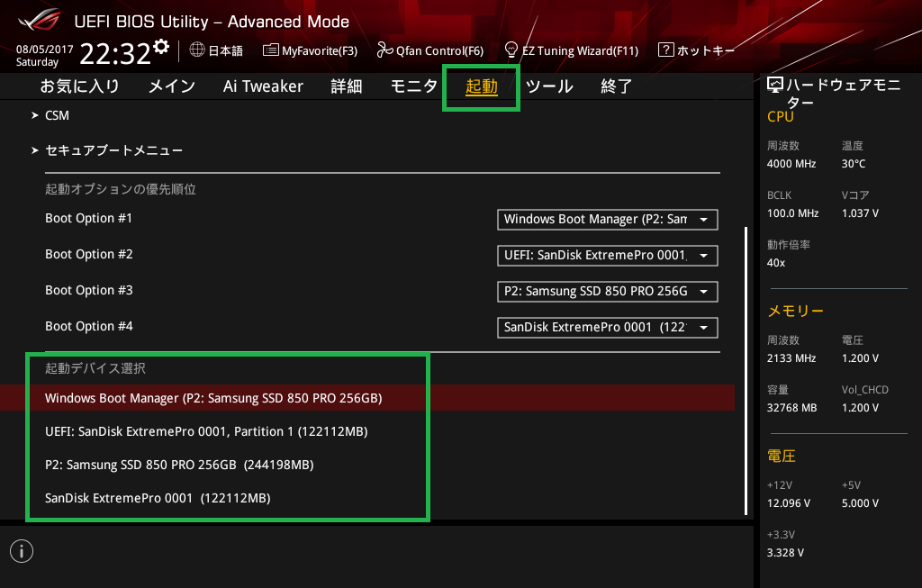The width and height of the screenshot is (922, 588).
Task: Launch EZ Tuning Wizard(F11) bulb icon
Action: [x=511, y=50]
